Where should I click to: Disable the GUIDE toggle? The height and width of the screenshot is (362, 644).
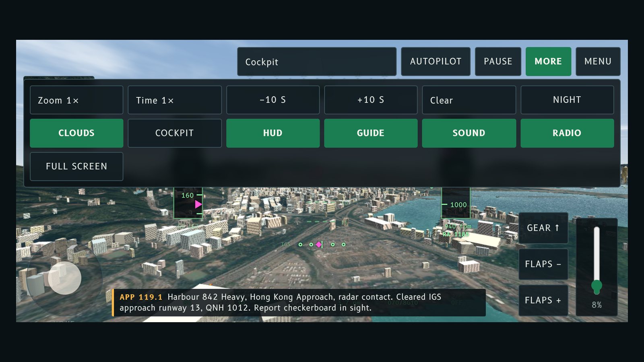coord(371,133)
